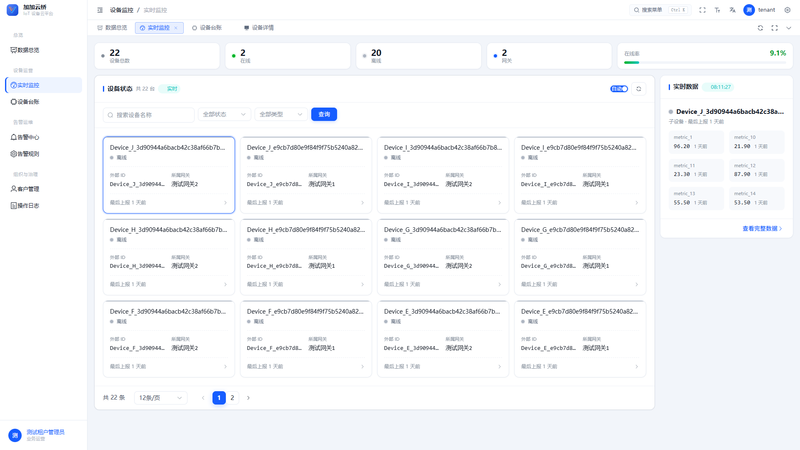Switch to the 设备详情 tab

[259, 28]
